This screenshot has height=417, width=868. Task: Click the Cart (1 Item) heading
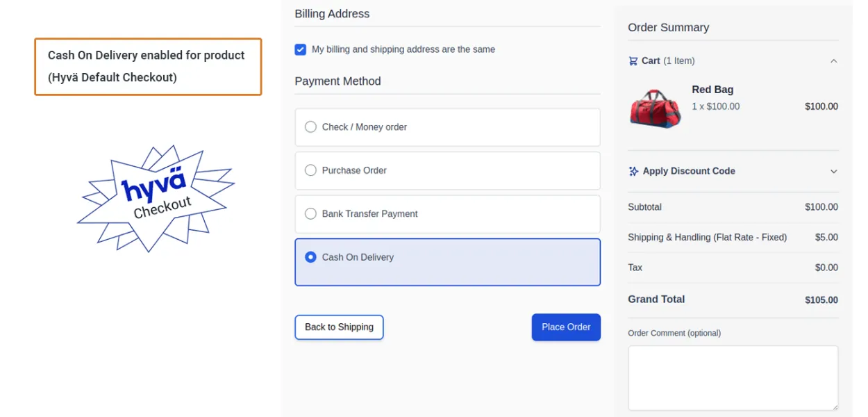(x=667, y=61)
